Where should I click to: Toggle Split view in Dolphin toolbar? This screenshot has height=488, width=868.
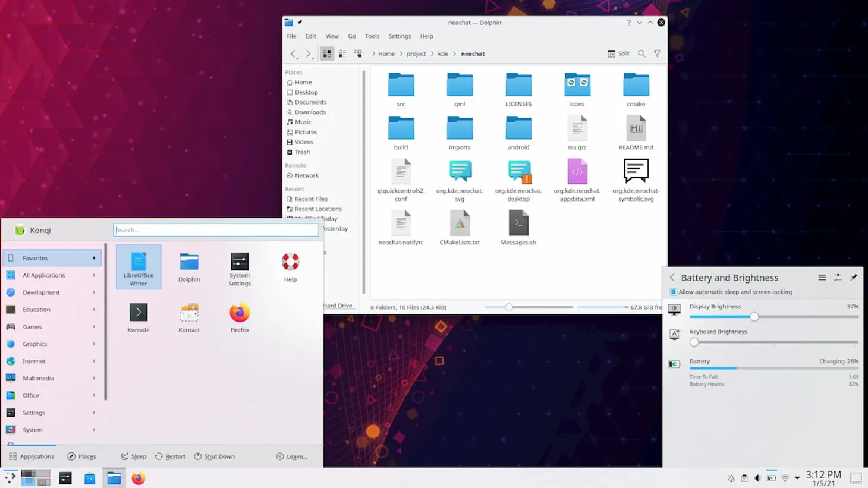tap(618, 53)
